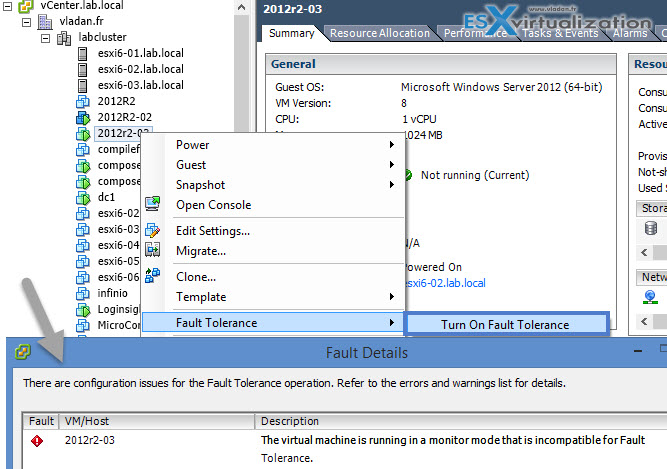Click the esxi6-02.lab.local host icon
667x469 pixels.
click(83, 70)
